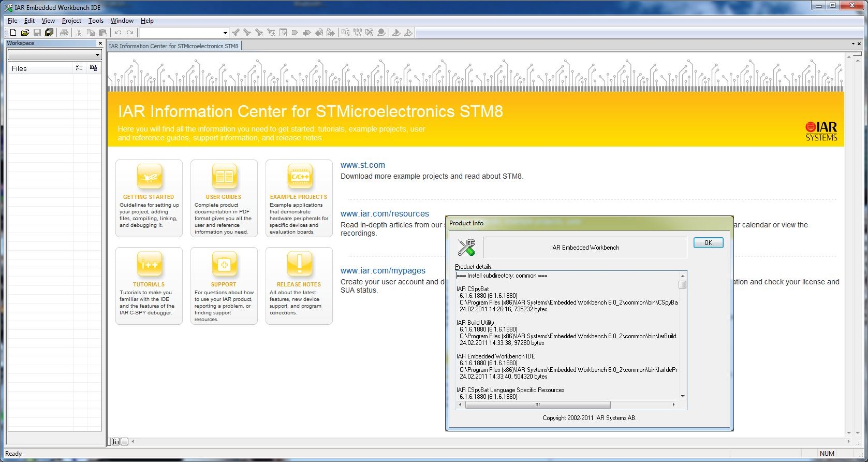Click into the quick search text field

[180, 33]
